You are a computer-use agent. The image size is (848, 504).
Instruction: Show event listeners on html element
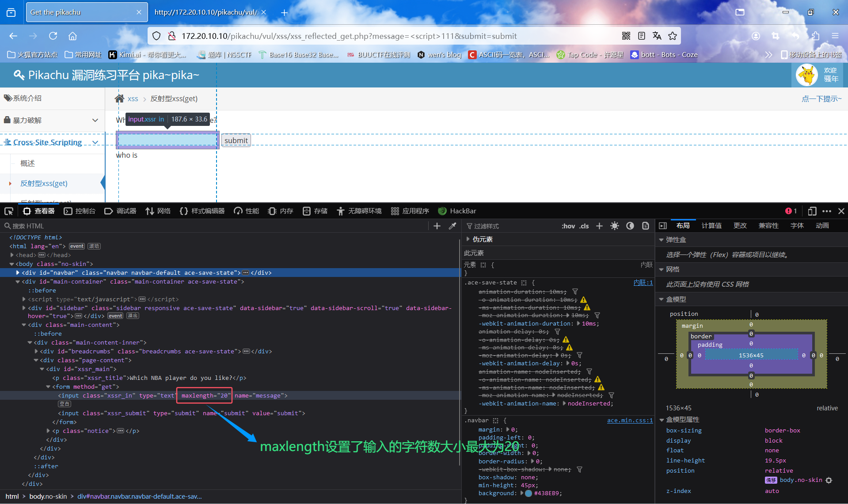tap(76, 246)
